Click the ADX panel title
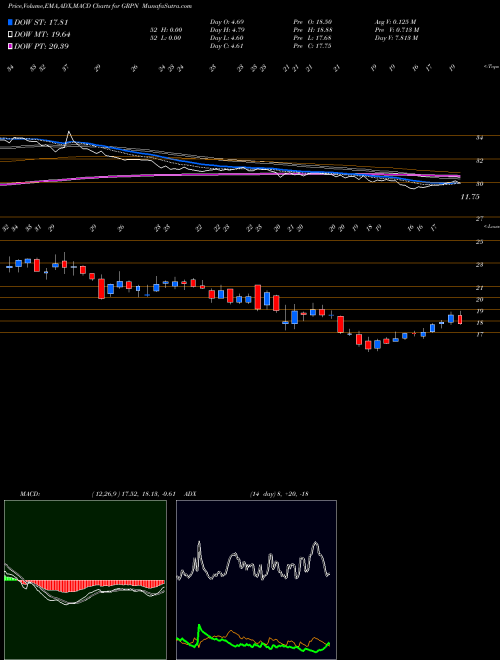 191,494
